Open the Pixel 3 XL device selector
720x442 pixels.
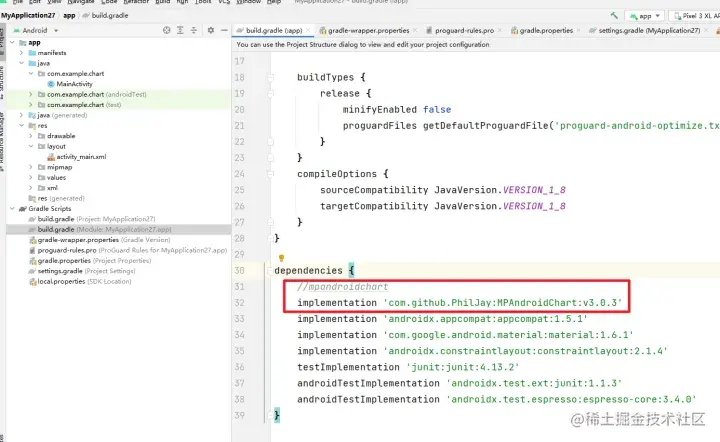pos(694,16)
